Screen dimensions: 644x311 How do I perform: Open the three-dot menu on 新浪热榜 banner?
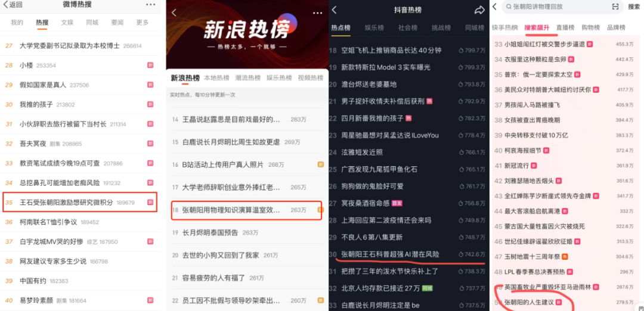coord(317,13)
